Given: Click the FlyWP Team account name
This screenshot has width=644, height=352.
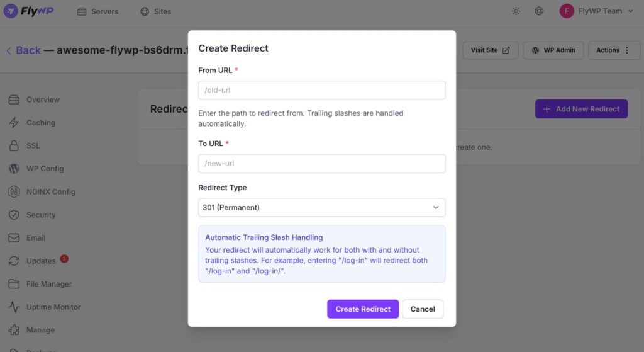Looking at the screenshot, I should click(599, 11).
